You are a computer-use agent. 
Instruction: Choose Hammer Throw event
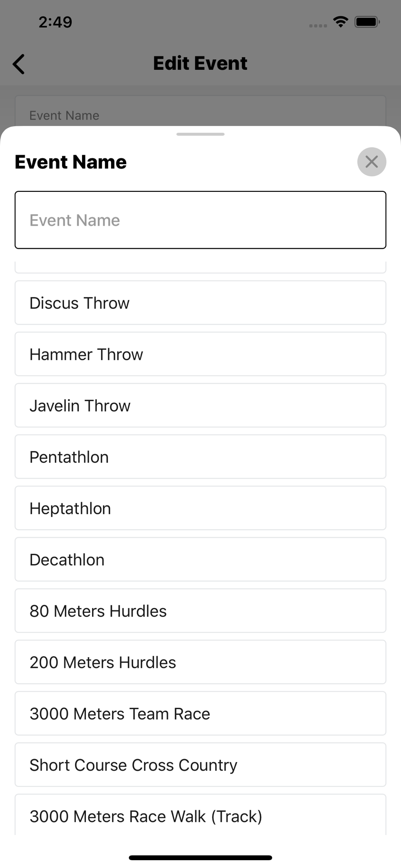[200, 354]
